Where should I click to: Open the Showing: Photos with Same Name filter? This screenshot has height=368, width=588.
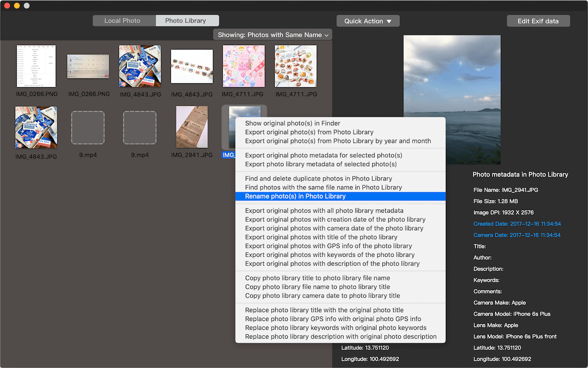click(273, 35)
